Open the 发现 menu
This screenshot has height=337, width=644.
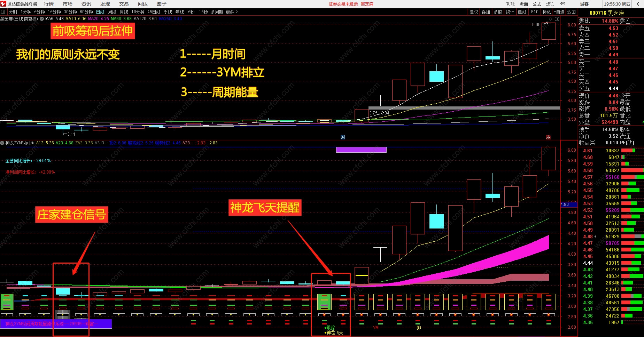(x=105, y=4)
